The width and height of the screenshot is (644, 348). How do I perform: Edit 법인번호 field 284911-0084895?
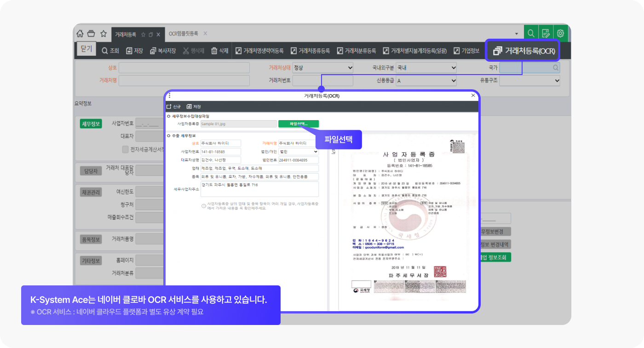point(299,160)
